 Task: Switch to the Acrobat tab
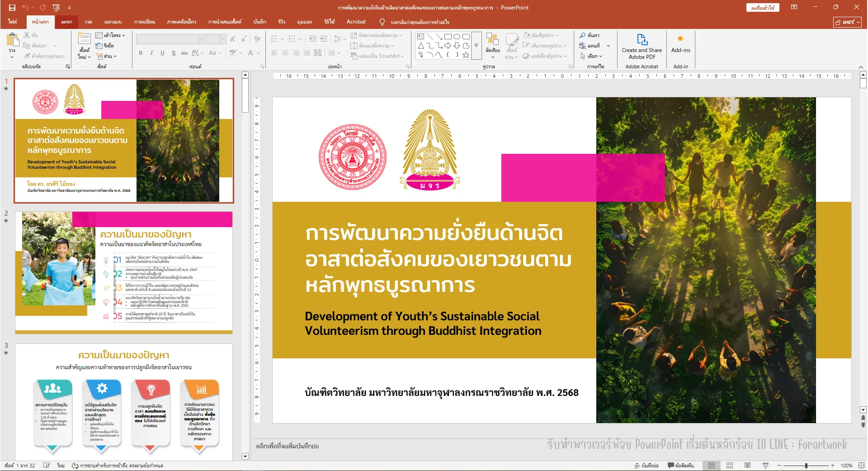coord(356,22)
